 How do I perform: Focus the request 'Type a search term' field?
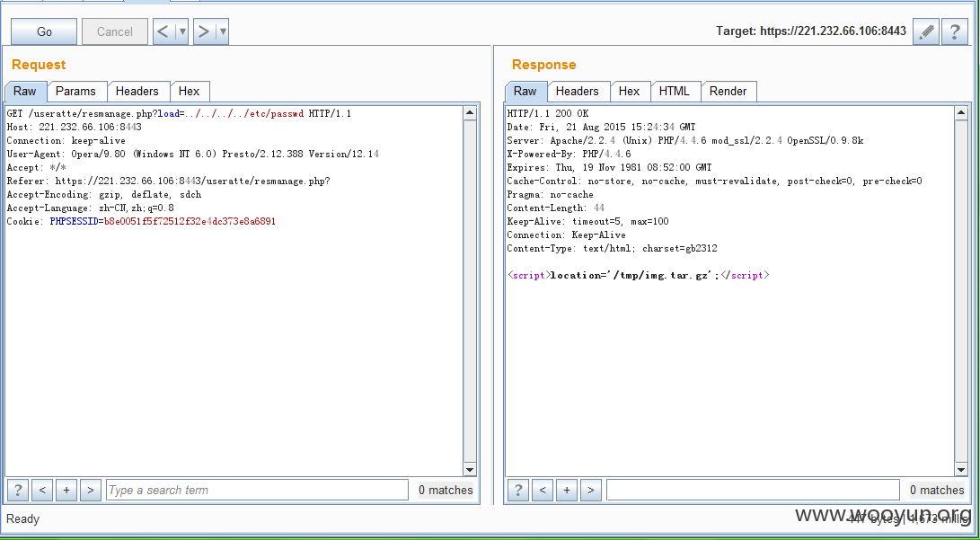[257, 490]
